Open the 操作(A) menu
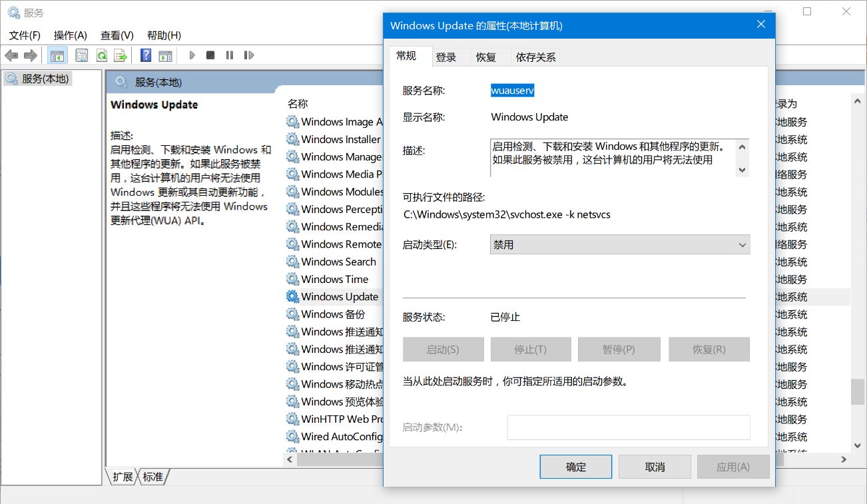 click(70, 35)
